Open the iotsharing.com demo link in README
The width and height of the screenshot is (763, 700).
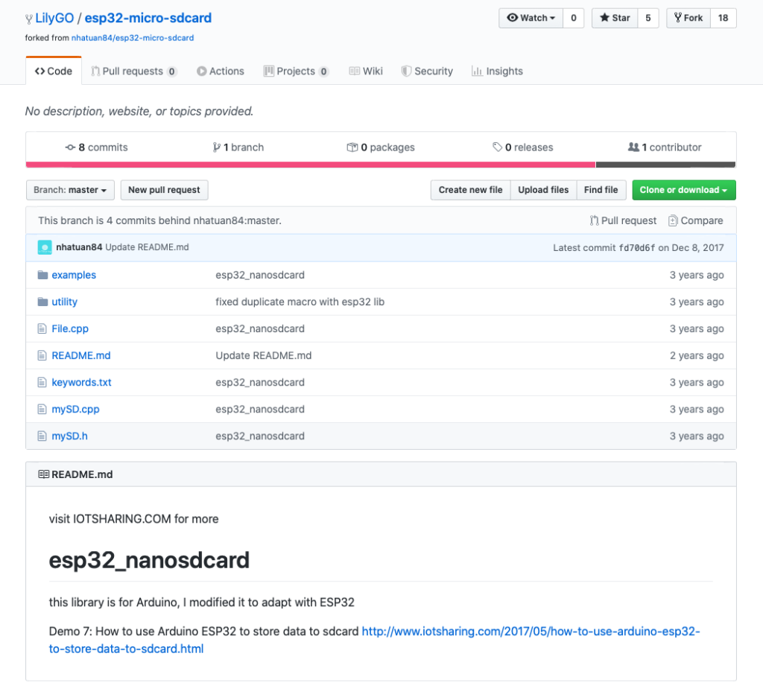click(374, 640)
